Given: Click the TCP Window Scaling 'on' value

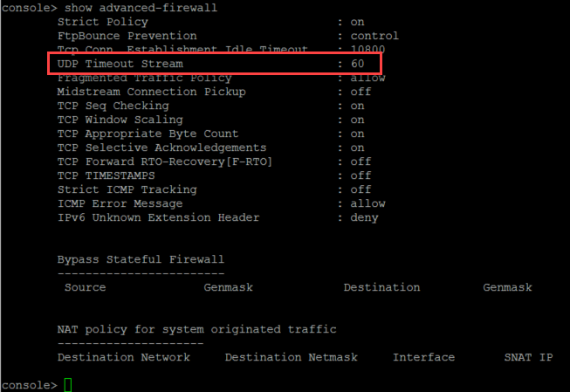Looking at the screenshot, I should [x=357, y=120].
